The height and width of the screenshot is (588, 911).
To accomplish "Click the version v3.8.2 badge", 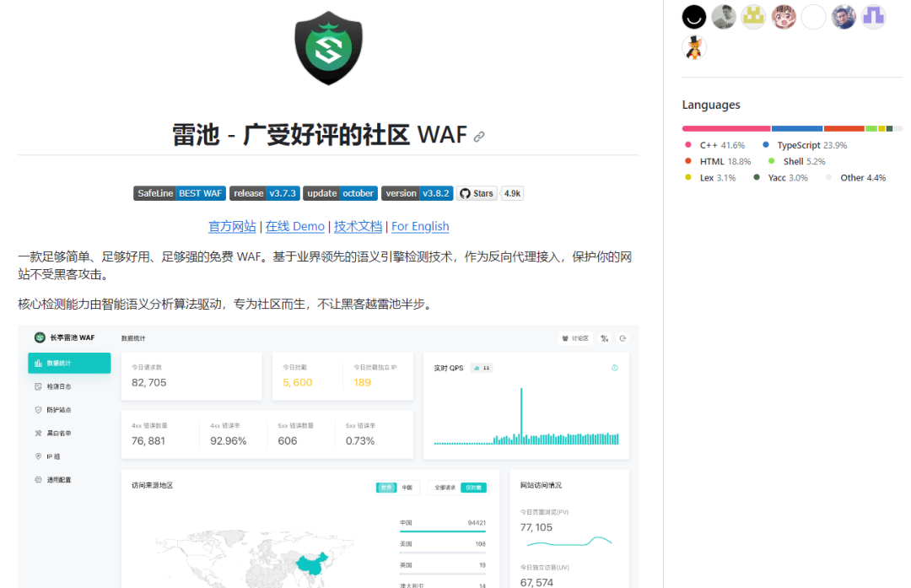I will 418,193.
